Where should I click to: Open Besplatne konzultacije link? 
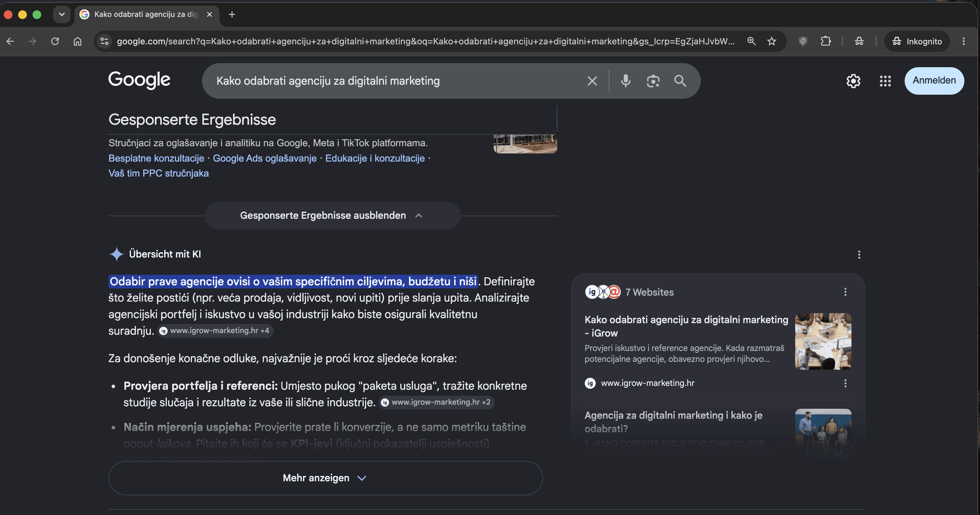(156, 158)
